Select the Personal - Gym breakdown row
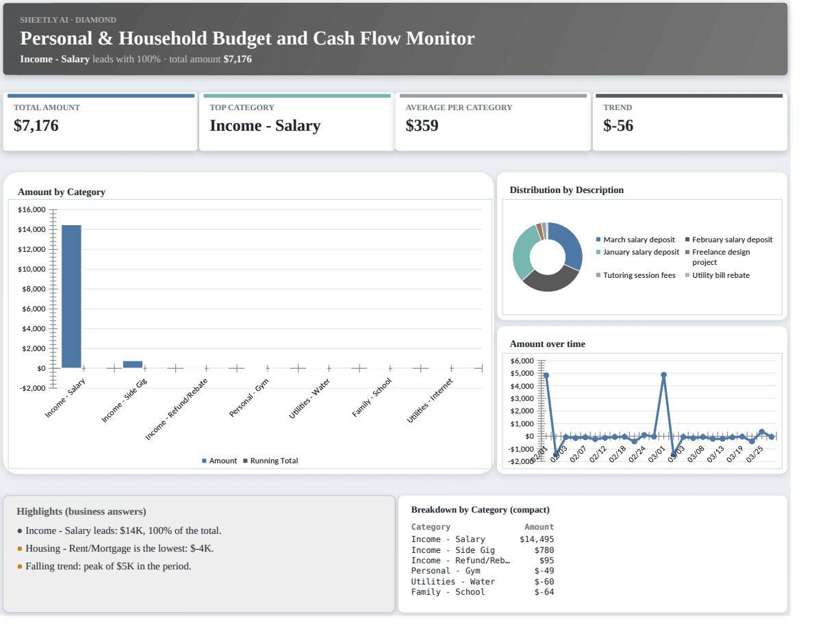 pyautogui.click(x=483, y=571)
